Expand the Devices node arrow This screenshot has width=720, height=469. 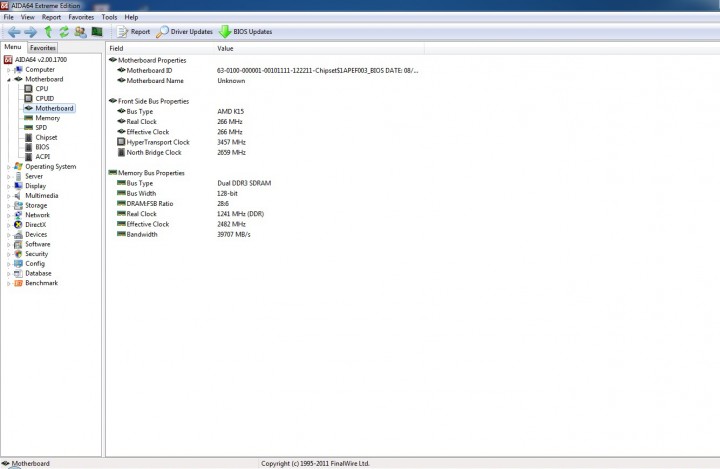[8, 235]
